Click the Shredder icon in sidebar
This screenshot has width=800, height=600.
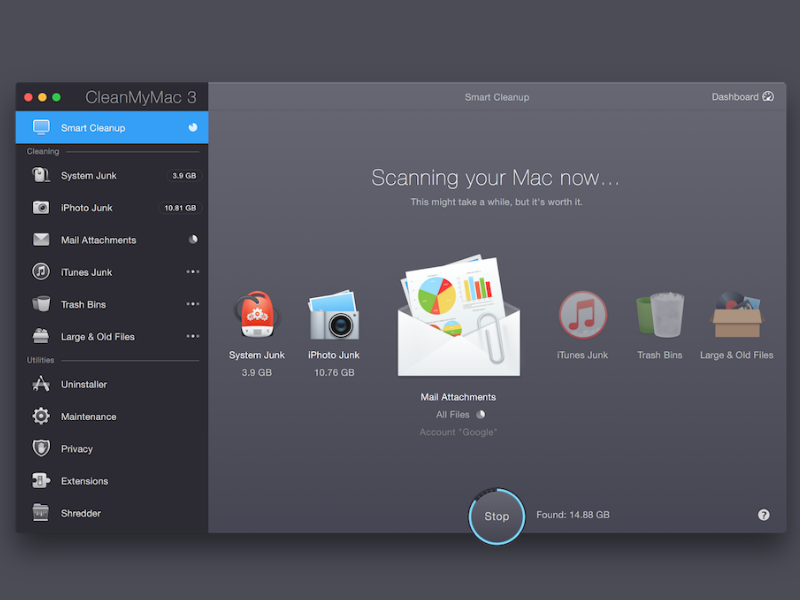pos(41,513)
